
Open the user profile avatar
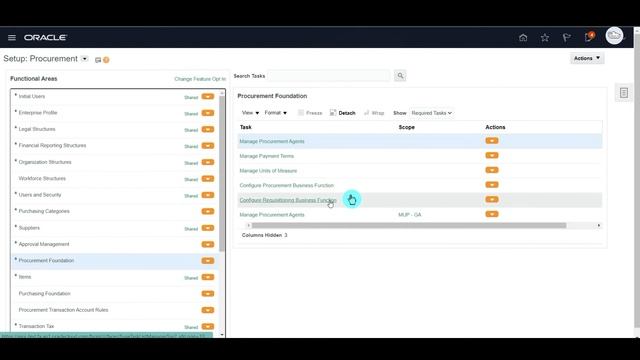coord(614,36)
